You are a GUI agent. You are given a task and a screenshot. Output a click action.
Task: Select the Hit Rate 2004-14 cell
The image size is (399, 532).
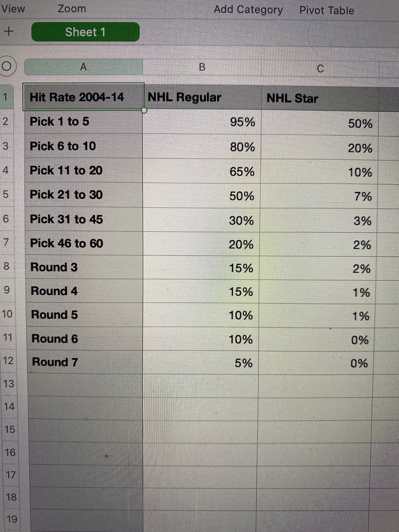pos(84,97)
